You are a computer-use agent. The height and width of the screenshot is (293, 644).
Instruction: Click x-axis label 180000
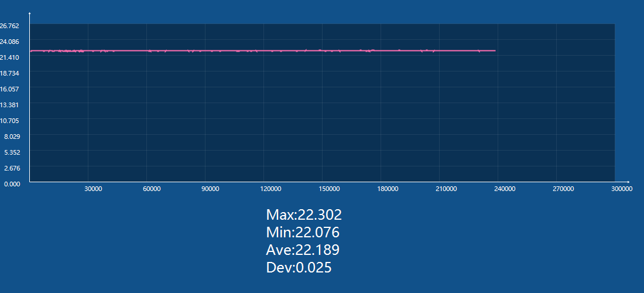click(x=388, y=189)
